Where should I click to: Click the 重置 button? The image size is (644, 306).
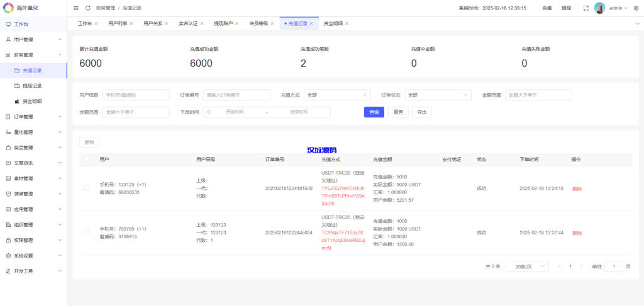pos(398,112)
